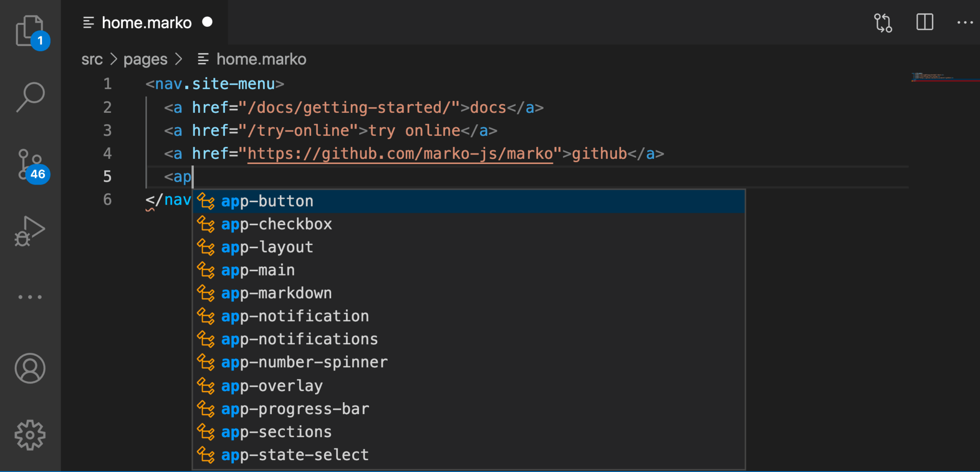
Task: Open the Manage settings gear
Action: [30, 434]
